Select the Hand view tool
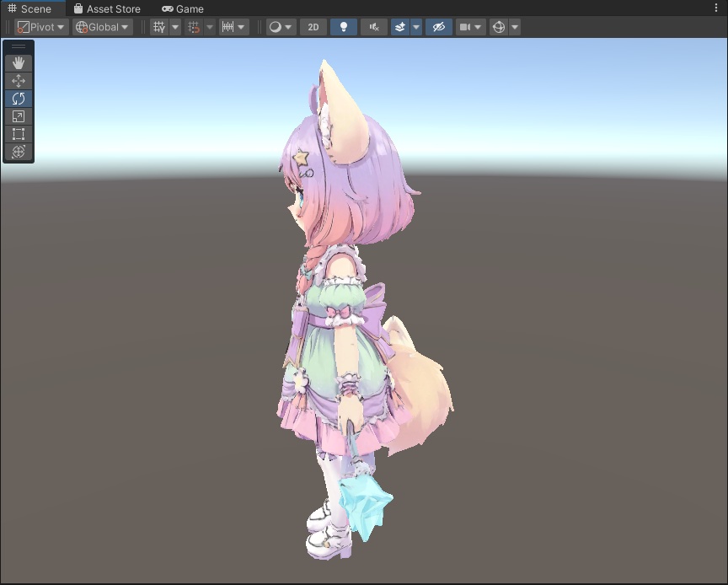This screenshot has width=728, height=585. click(x=18, y=62)
